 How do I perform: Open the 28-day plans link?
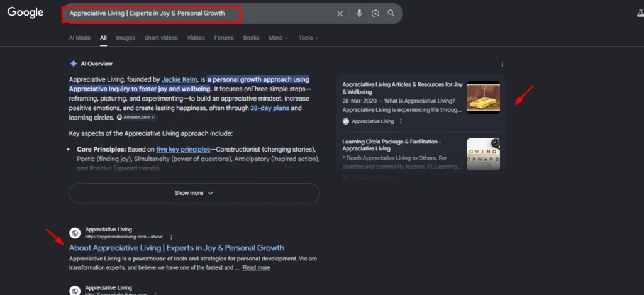[x=270, y=108]
